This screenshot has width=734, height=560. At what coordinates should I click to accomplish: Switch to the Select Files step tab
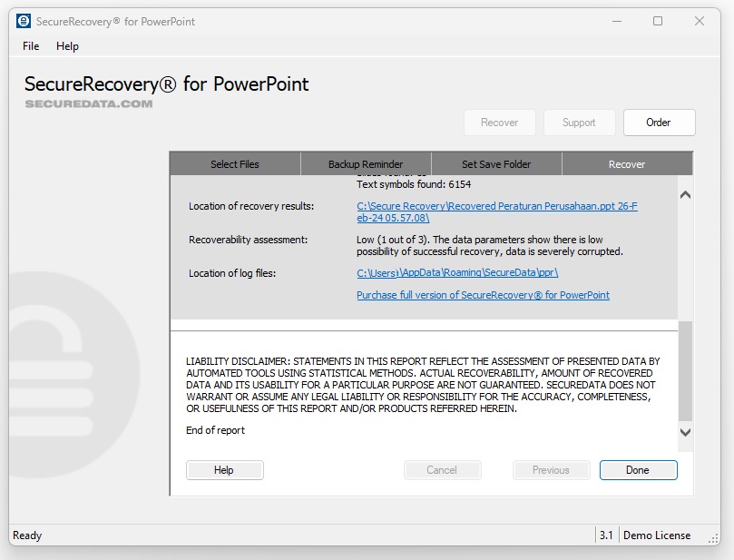click(x=235, y=164)
